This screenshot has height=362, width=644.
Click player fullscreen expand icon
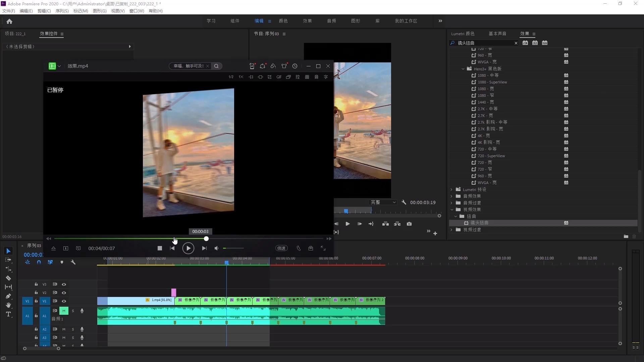tap(323, 248)
